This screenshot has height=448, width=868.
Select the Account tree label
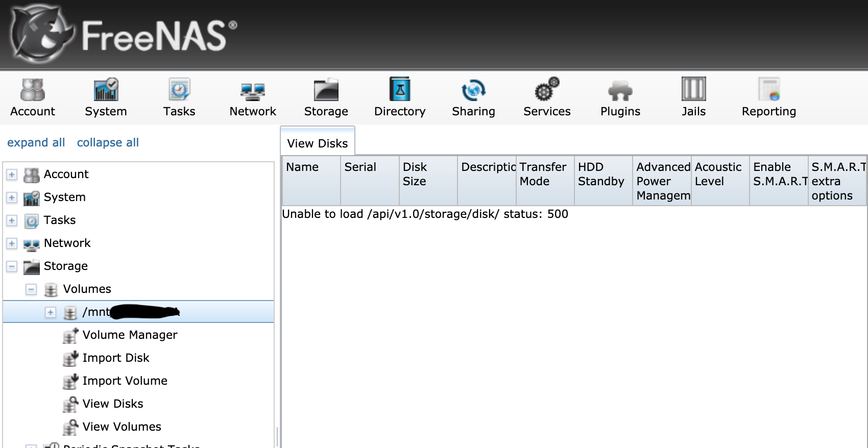[x=66, y=174]
